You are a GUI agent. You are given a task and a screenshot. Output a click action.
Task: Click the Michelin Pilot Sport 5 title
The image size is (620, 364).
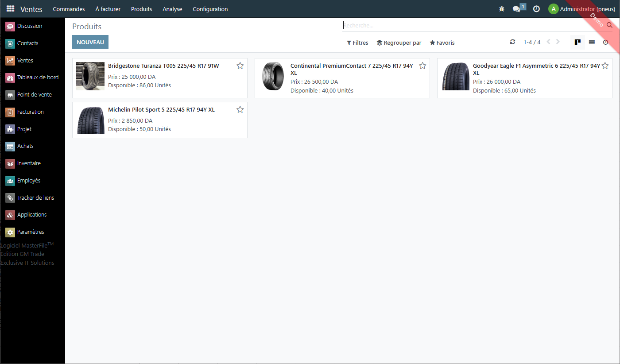click(x=161, y=109)
